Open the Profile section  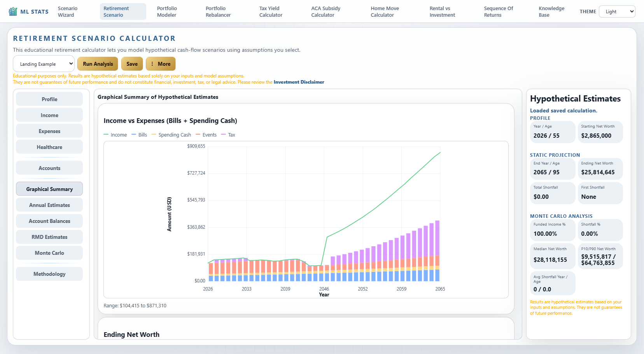pyautogui.click(x=49, y=99)
